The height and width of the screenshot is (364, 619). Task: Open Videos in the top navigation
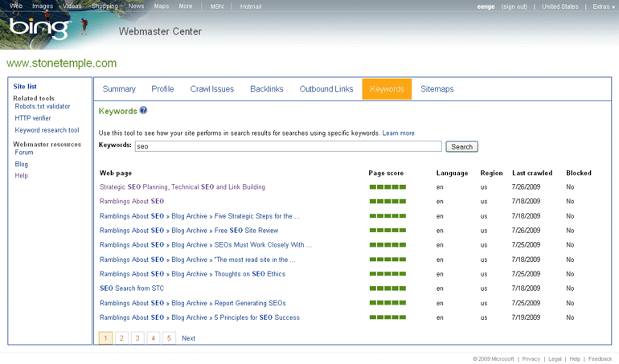(72, 6)
